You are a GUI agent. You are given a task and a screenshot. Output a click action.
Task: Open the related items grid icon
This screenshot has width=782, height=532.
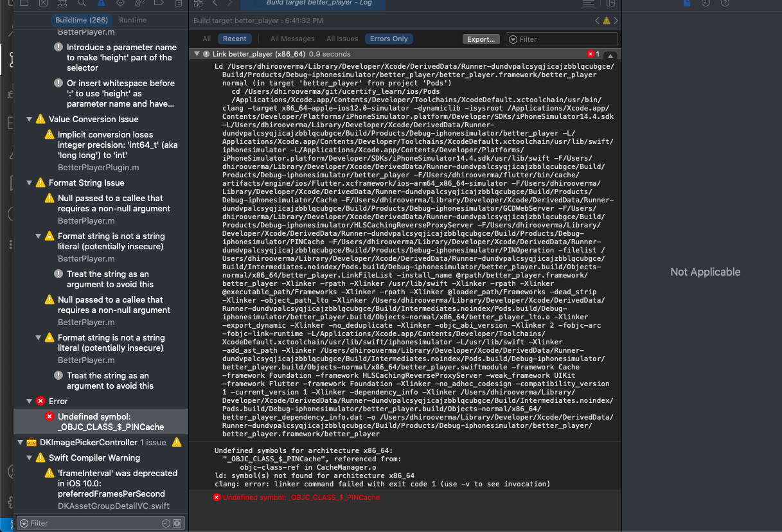199,3
